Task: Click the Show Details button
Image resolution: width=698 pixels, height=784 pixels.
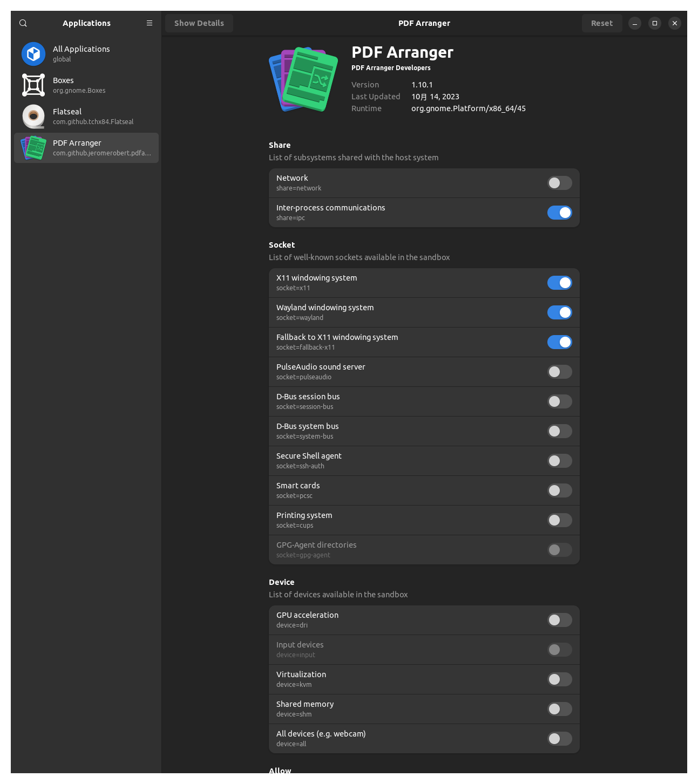Action: pyautogui.click(x=199, y=23)
